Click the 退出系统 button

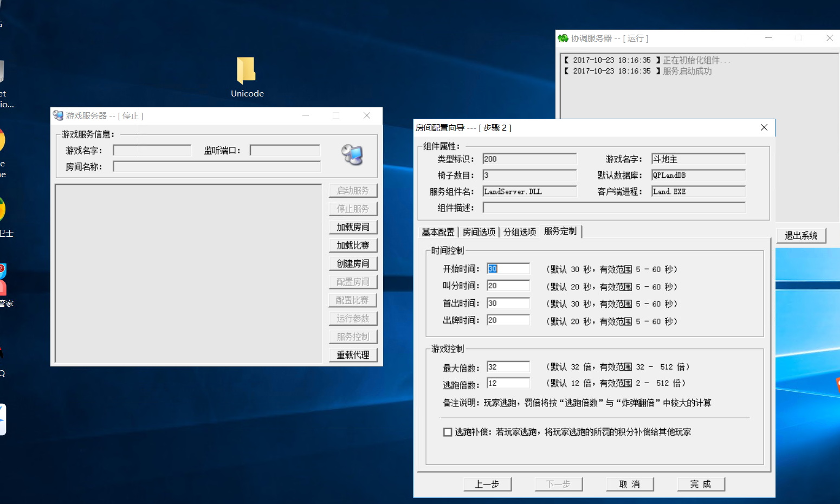pyautogui.click(x=801, y=236)
